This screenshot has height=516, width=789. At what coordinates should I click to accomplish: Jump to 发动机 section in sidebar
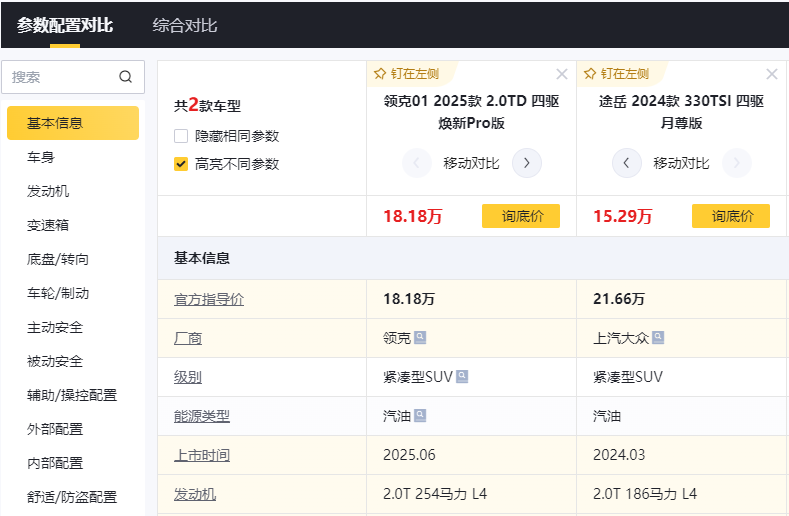point(48,191)
